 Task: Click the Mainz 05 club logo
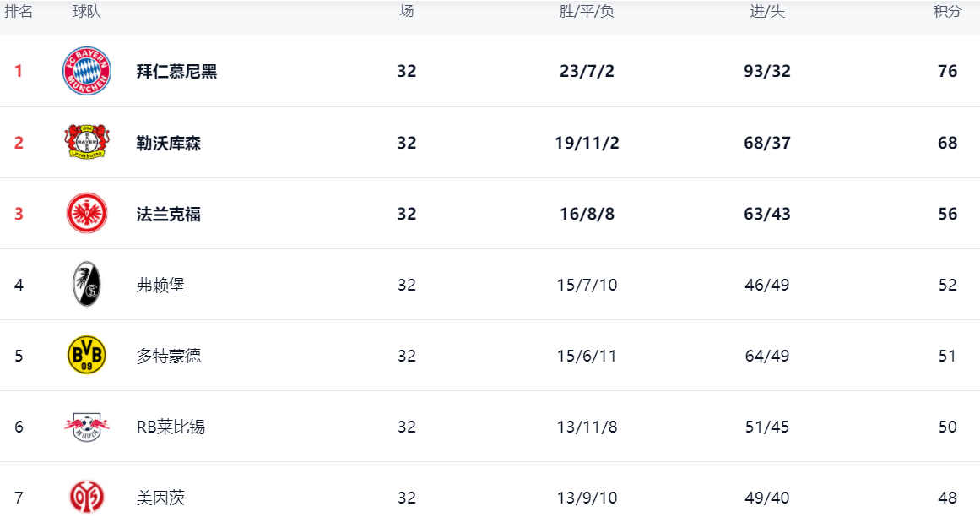coord(87,498)
